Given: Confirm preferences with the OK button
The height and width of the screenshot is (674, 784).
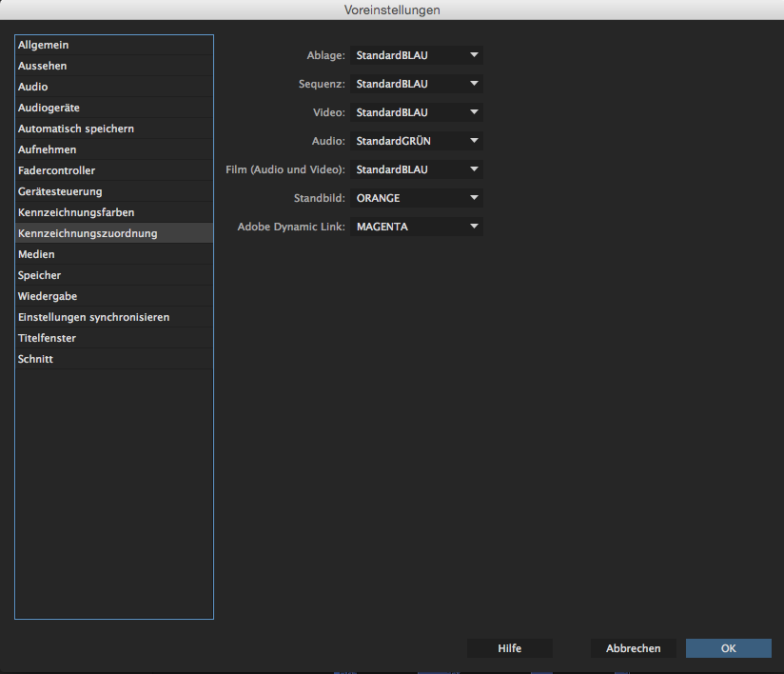Looking at the screenshot, I should point(728,648).
